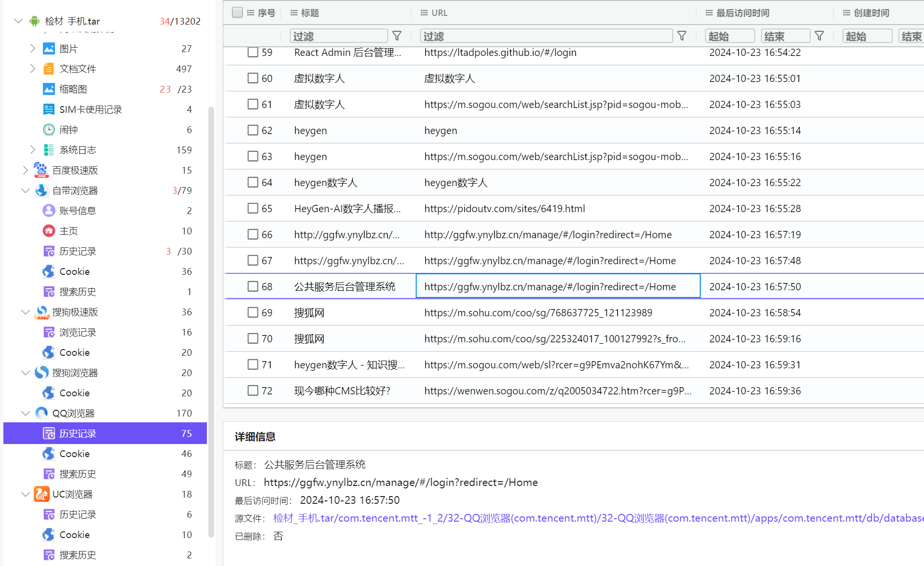This screenshot has width=924, height=566.
Task: Click the 搜狗浏览器 app icon
Action: coord(41,373)
